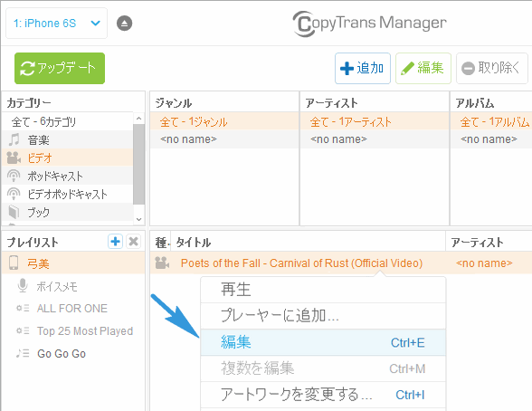Choose プレーヤーに追加... from context menu
The width and height of the screenshot is (532, 411).
(323, 316)
